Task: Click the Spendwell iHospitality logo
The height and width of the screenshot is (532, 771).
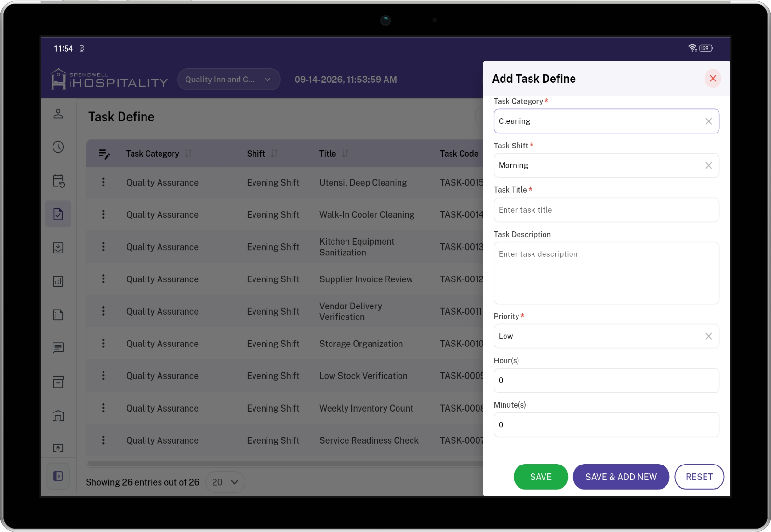Action: pyautogui.click(x=109, y=79)
